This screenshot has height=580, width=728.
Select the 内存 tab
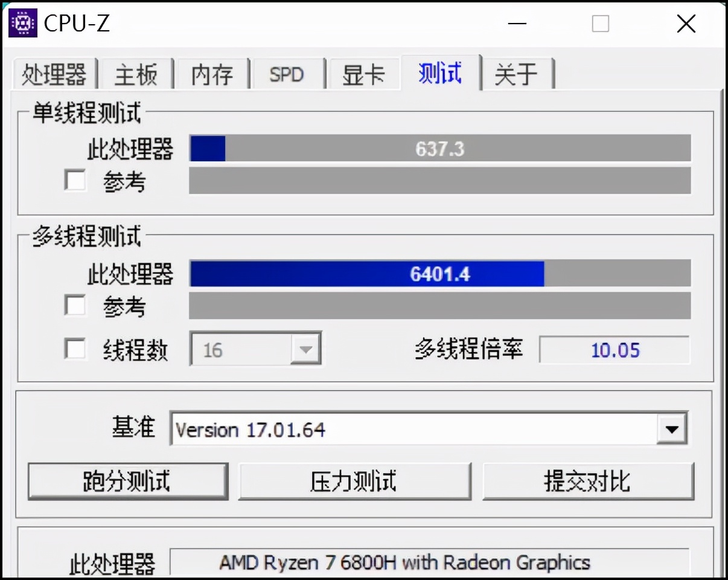click(211, 74)
